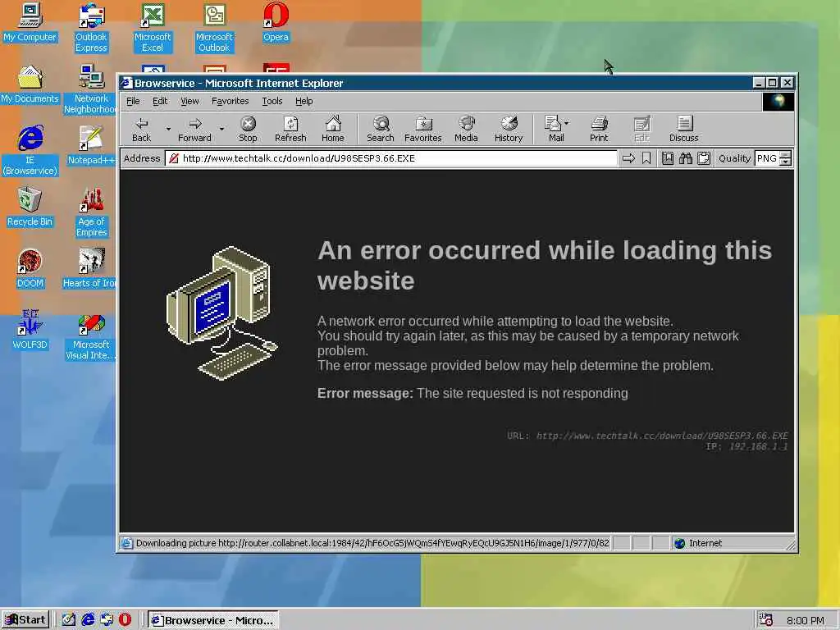Click the 'Downloading picture' status bar text

point(372,543)
